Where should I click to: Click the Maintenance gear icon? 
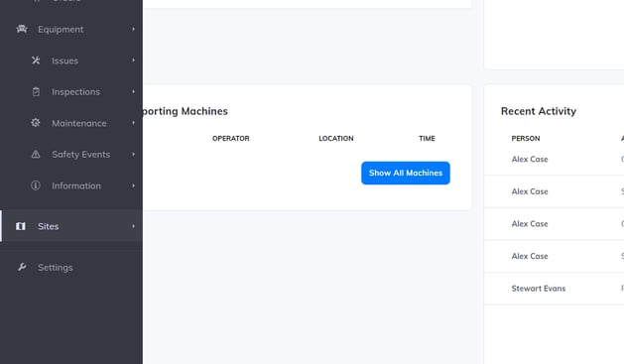click(36, 123)
